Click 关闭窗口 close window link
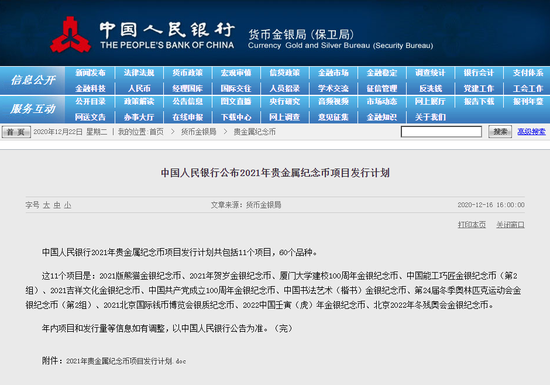This screenshot has height=385, width=550. [x=510, y=225]
